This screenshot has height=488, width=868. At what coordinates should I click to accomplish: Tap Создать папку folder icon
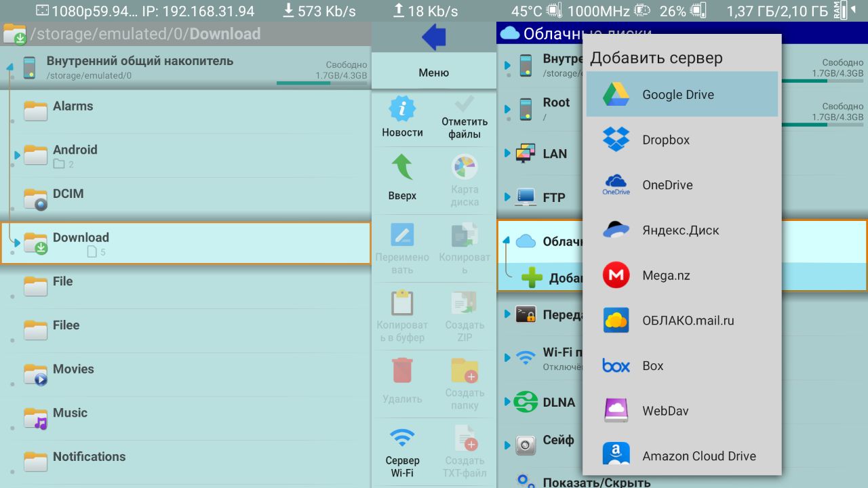click(x=465, y=370)
